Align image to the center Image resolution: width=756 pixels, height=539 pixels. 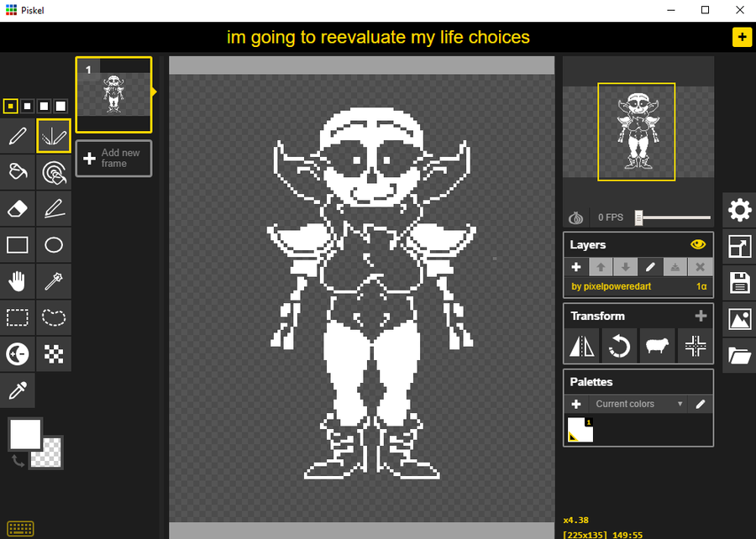(x=696, y=346)
